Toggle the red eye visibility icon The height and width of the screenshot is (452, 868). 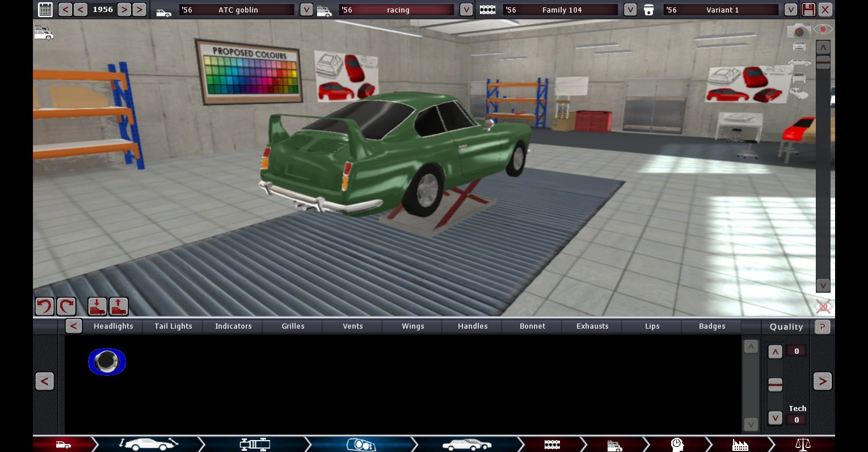tap(823, 29)
